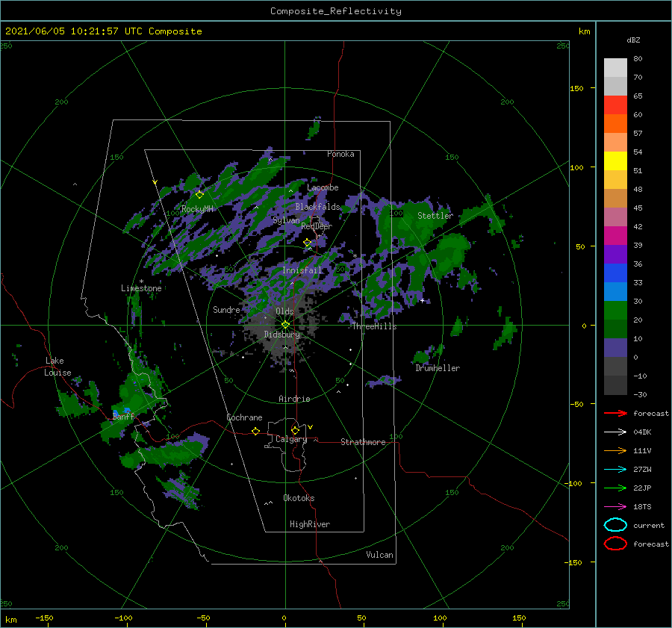Click the Lacombe label
This screenshot has height=628, width=672.
point(323,187)
